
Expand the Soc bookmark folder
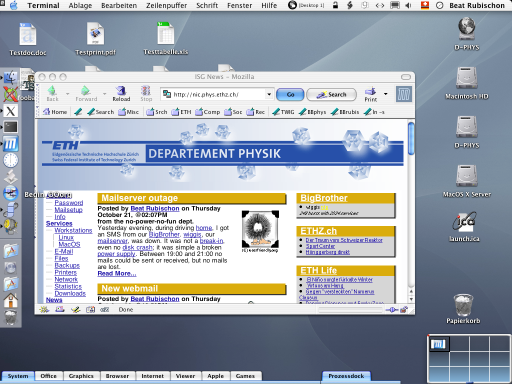(233, 112)
